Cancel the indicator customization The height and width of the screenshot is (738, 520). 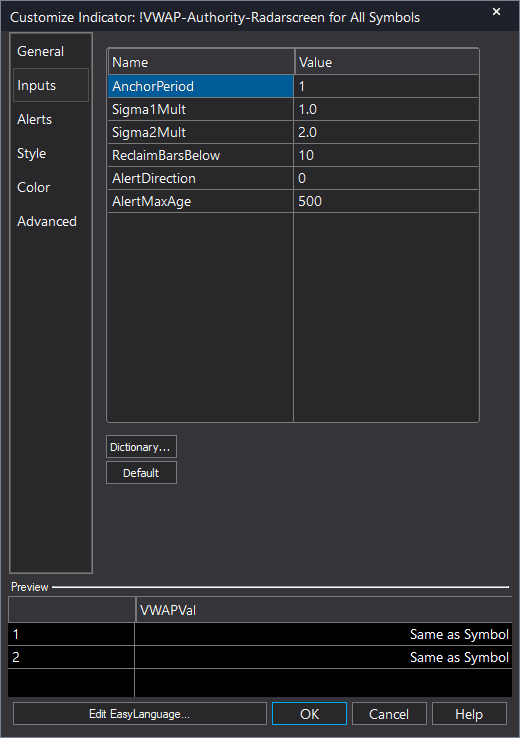pos(389,714)
